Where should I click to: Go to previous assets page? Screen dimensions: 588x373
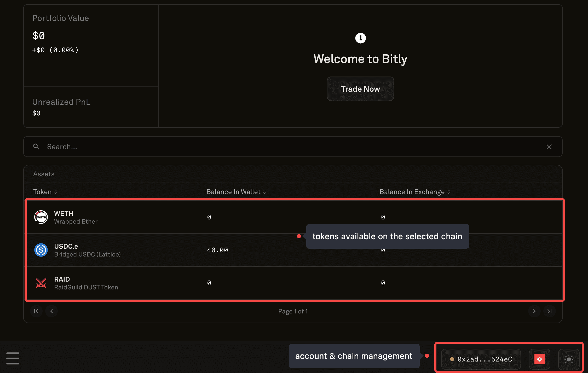tap(51, 311)
